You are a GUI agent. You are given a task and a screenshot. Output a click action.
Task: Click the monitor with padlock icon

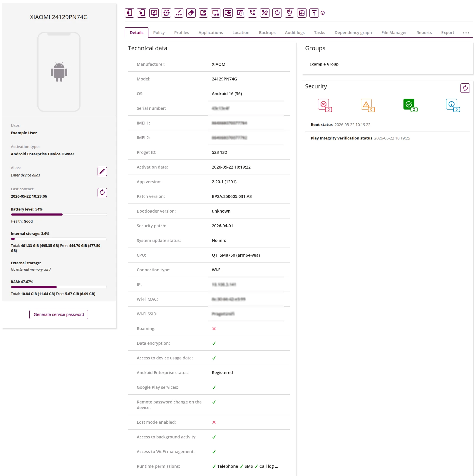pos(216,13)
